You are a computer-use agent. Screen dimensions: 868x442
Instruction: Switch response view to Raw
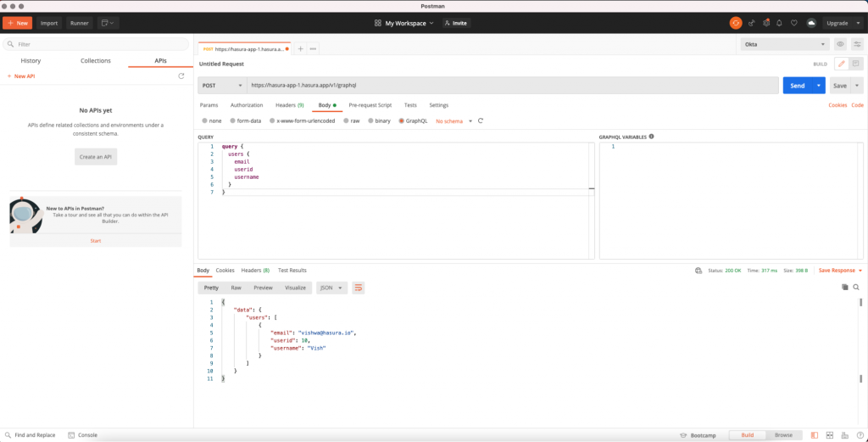236,288
